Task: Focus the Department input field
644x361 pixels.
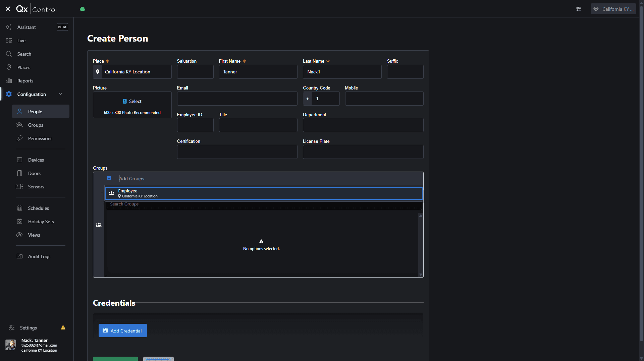Action: (x=363, y=125)
